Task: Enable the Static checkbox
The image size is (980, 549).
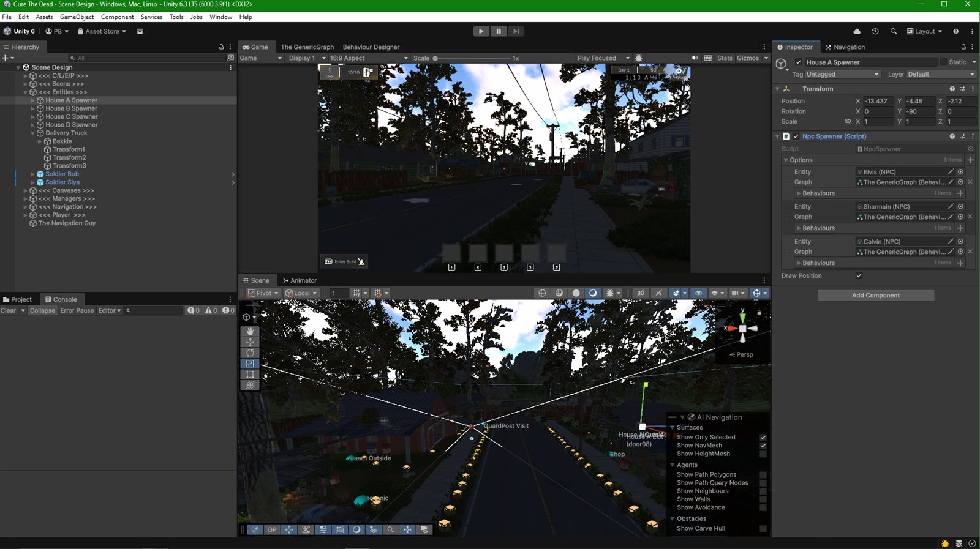Action: [943, 62]
